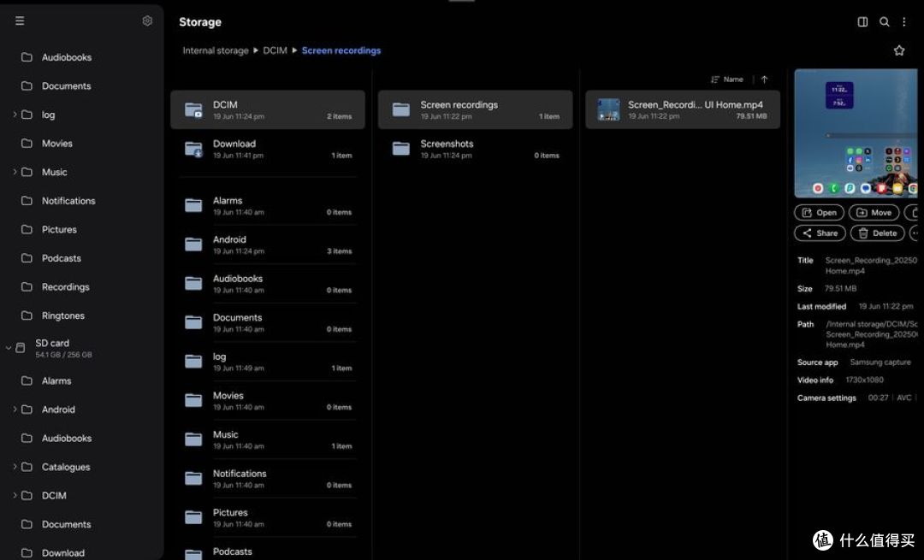Open the Notifications folder in file list
Image resolution: width=924 pixels, height=560 pixels.
(268, 478)
